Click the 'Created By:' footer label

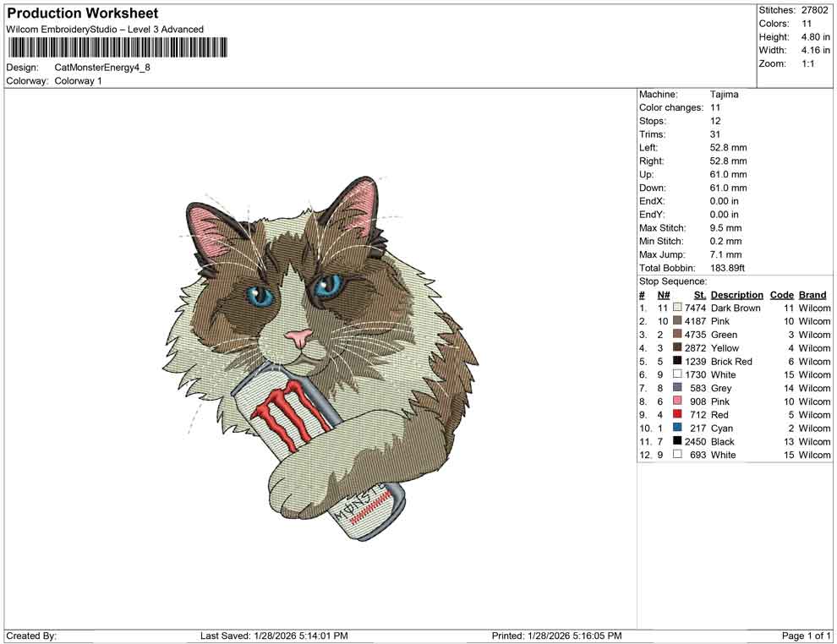[x=31, y=636]
